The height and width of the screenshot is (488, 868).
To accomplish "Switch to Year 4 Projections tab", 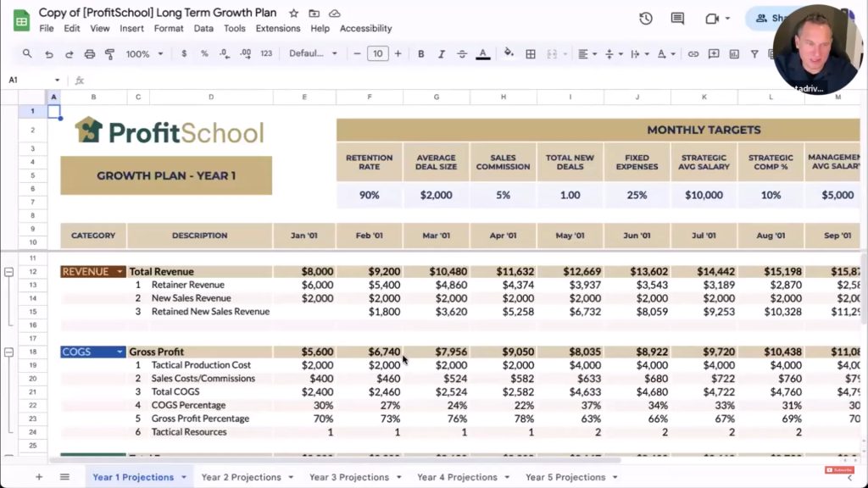I will tap(457, 477).
